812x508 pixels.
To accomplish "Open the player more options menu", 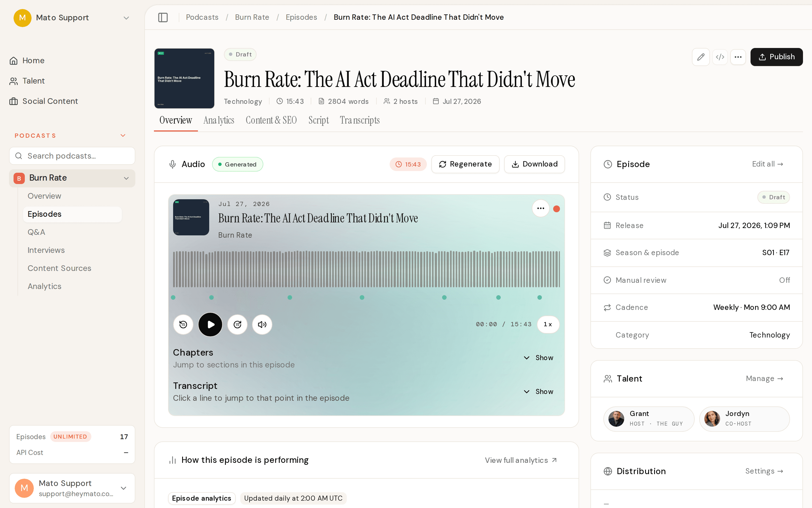I will [x=540, y=209].
